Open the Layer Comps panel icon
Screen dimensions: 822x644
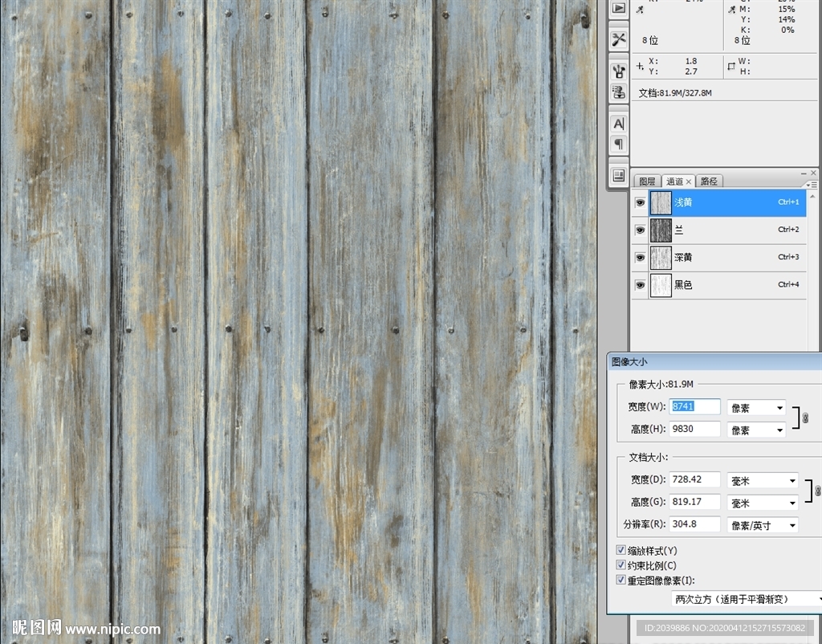pyautogui.click(x=619, y=175)
